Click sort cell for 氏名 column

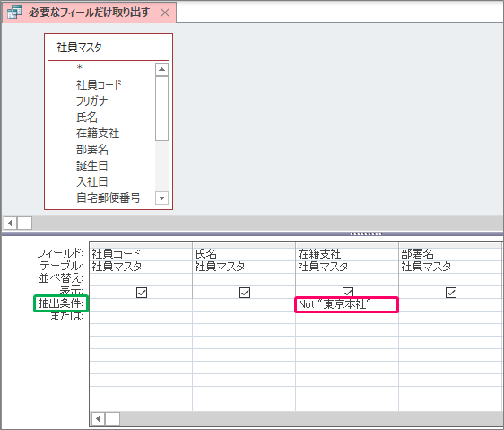[x=244, y=279]
